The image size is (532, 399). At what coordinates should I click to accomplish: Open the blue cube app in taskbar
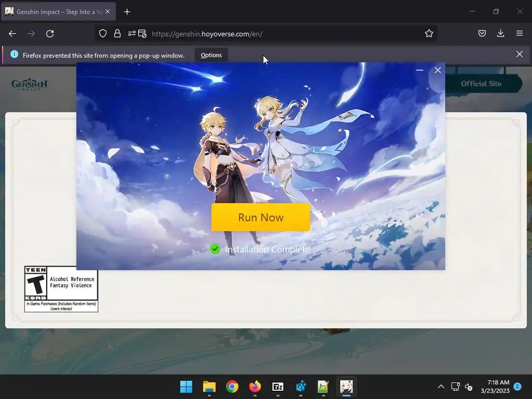pos(301,387)
